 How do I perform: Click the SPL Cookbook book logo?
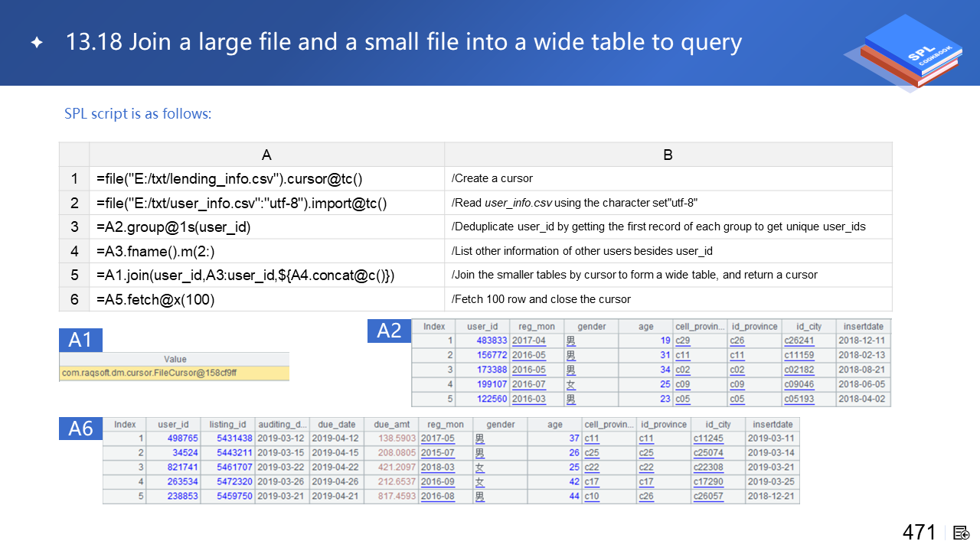pyautogui.click(x=903, y=52)
